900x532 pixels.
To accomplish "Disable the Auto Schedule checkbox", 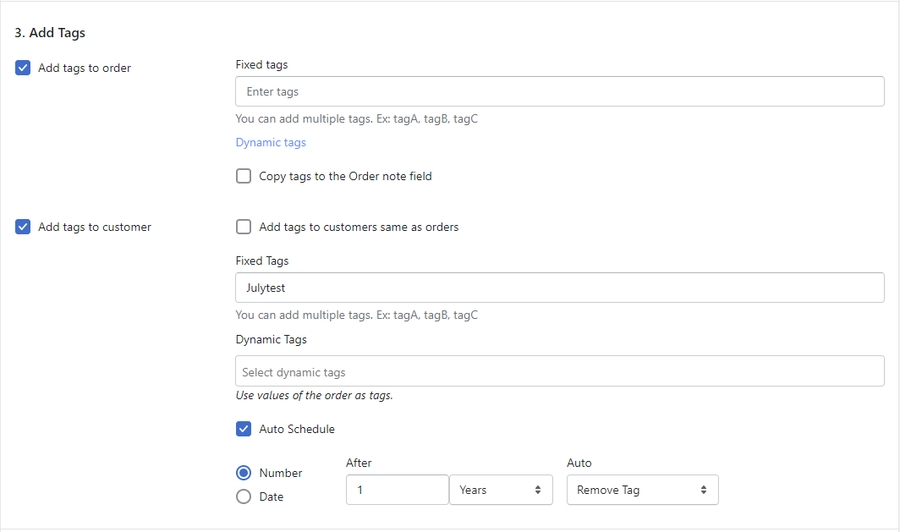I will [244, 429].
